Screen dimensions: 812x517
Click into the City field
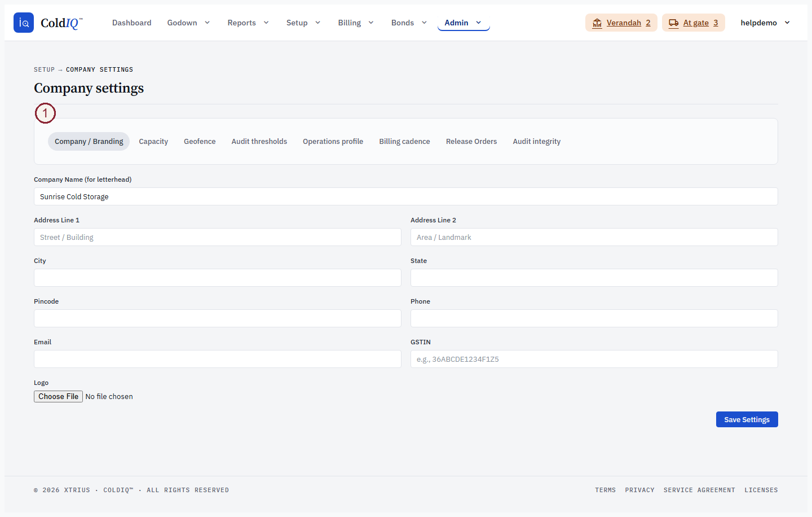(218, 278)
